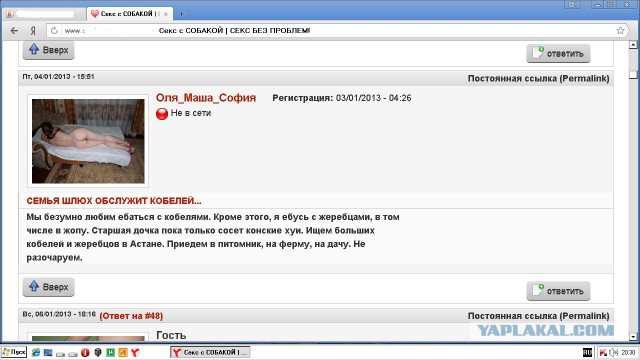Click the registration date 03/01/2013 - 04:26
Screen dimensions: 640x360
click(373, 98)
